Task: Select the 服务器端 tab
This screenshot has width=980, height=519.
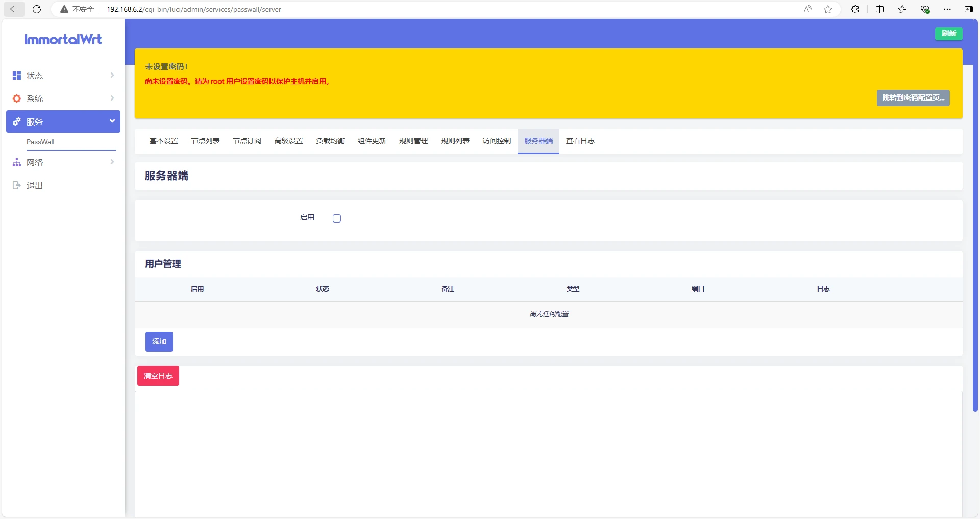Action: click(x=538, y=141)
